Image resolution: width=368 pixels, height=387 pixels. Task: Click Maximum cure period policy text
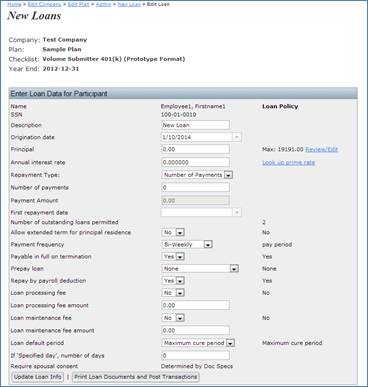[292, 343]
